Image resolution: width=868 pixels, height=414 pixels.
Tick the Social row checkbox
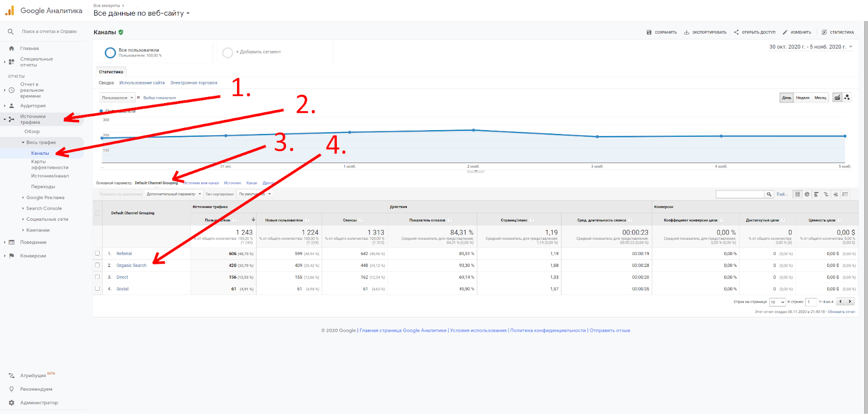[98, 289]
